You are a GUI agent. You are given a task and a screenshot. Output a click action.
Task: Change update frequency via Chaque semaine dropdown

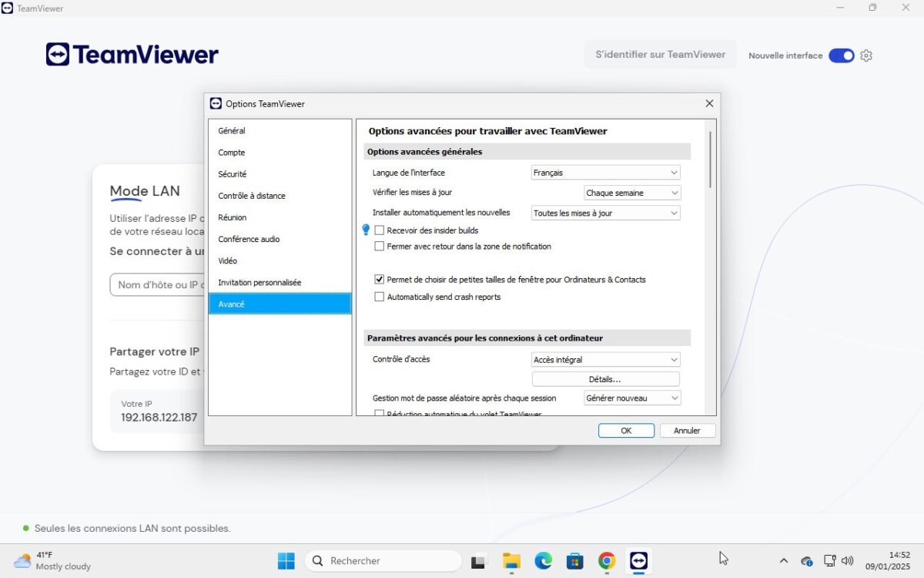click(631, 192)
